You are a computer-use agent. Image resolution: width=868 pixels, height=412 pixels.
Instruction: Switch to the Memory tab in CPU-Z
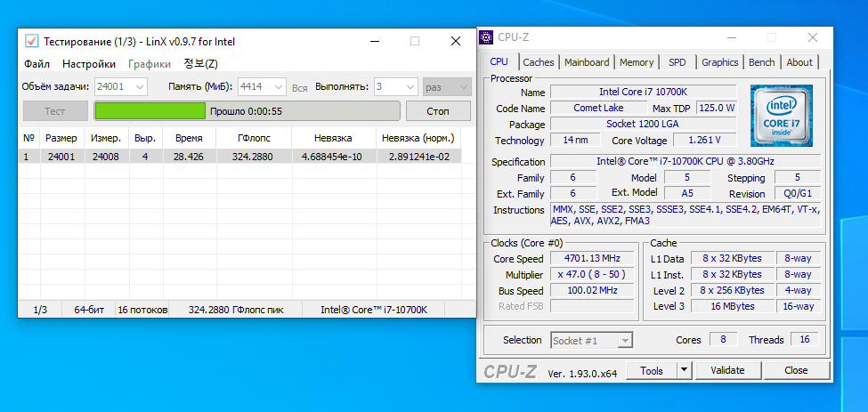click(x=637, y=62)
